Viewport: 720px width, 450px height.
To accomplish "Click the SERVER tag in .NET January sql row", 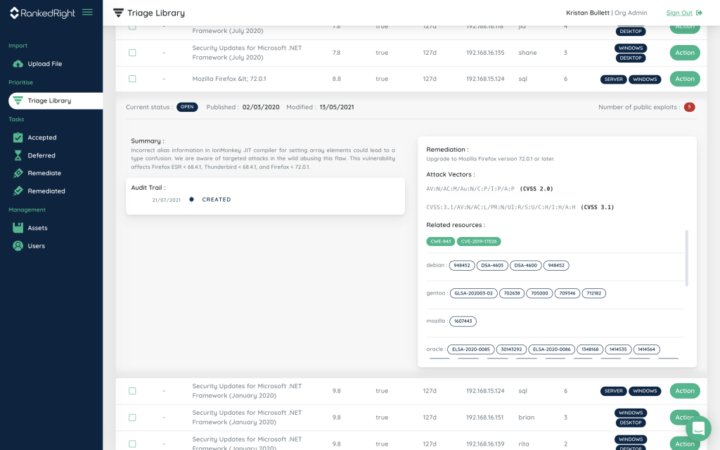I will [x=613, y=391].
